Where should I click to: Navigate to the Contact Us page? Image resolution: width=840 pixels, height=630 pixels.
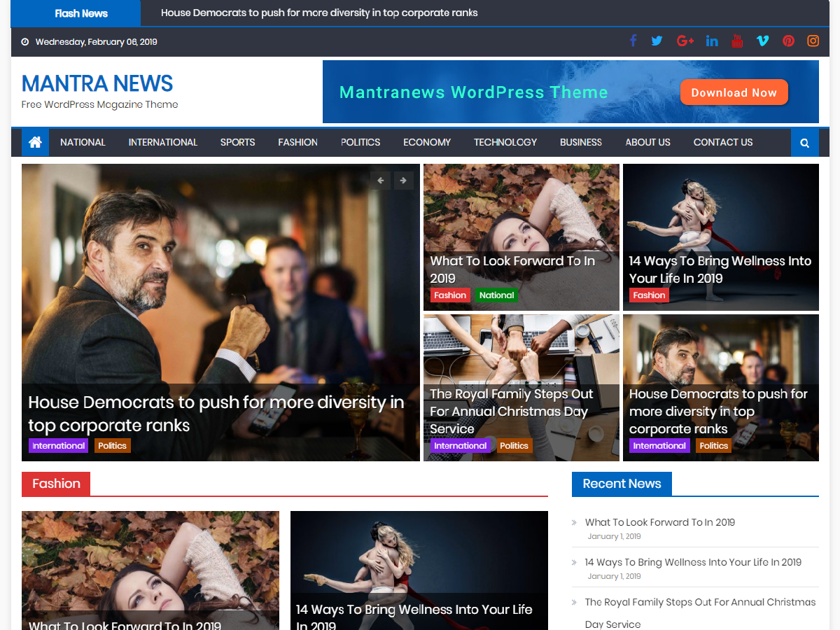point(722,142)
